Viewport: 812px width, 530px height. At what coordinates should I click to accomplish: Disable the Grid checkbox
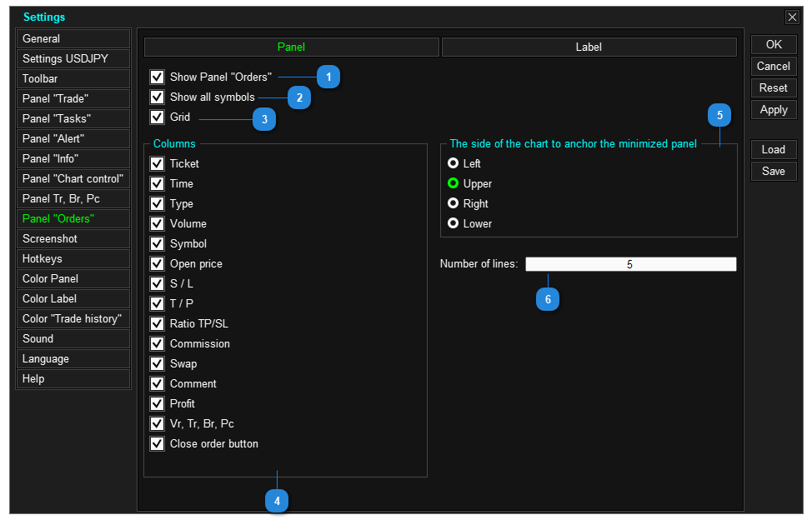(157, 117)
